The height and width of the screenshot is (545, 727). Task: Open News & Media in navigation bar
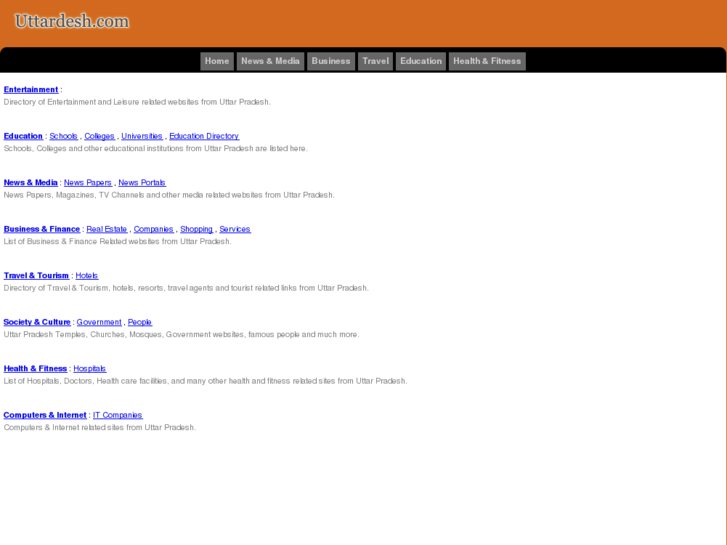(270, 61)
